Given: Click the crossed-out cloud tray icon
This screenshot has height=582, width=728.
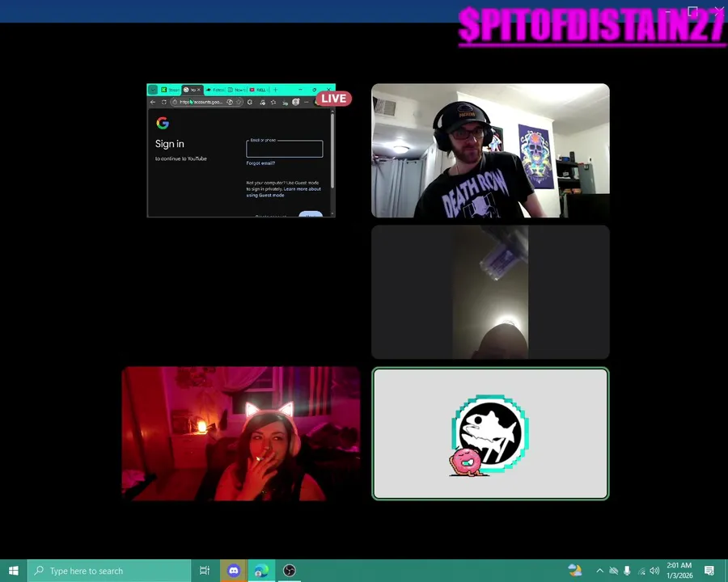Looking at the screenshot, I should pos(613,571).
